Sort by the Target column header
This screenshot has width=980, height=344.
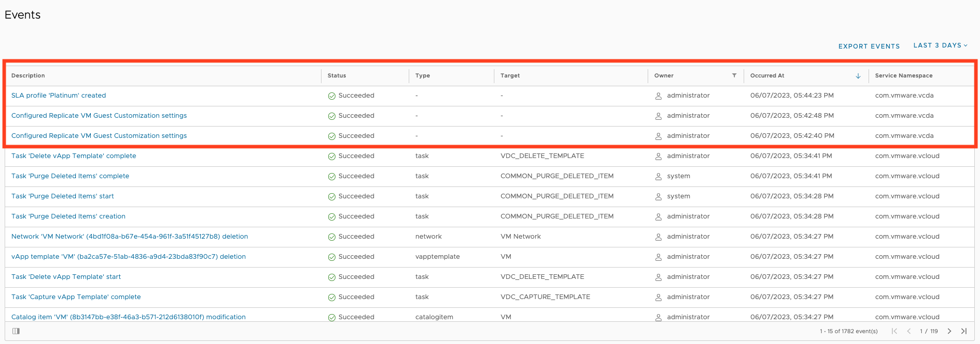coord(510,75)
